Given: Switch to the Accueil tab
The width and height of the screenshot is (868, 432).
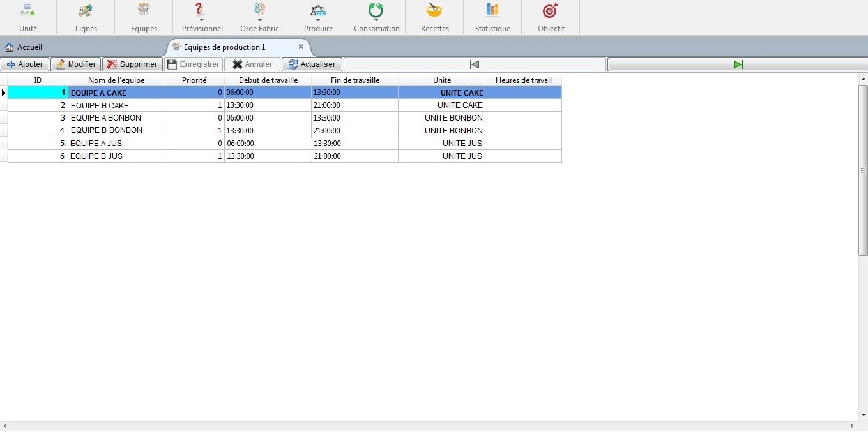Looking at the screenshot, I should tap(24, 47).
